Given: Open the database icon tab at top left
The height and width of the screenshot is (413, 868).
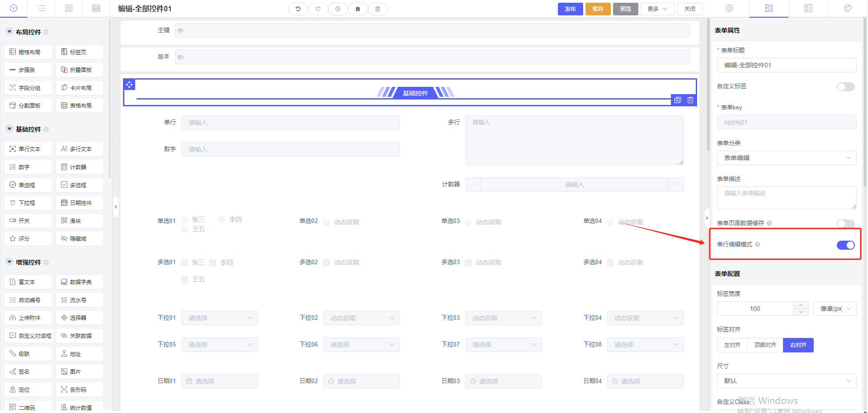Looking at the screenshot, I should click(96, 9).
